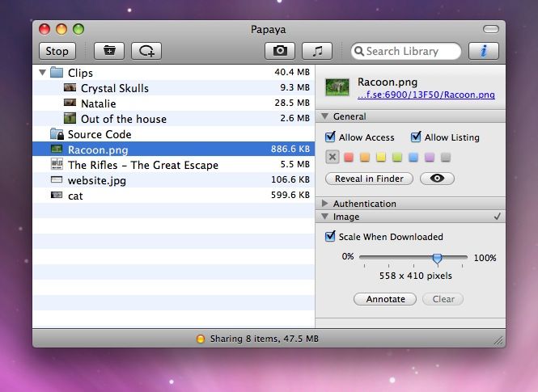Open the info inspector button
Image resolution: width=538 pixels, height=392 pixels.
(x=484, y=51)
